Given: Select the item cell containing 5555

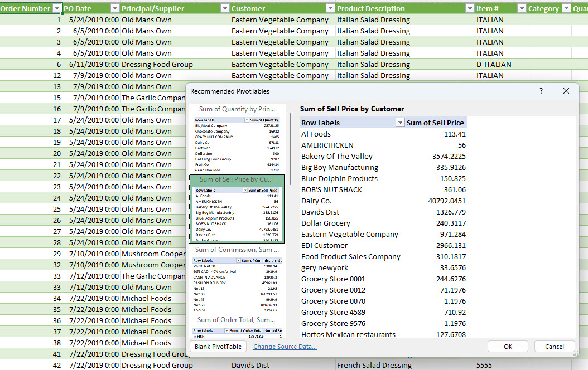Looking at the screenshot, I should tap(500, 365).
